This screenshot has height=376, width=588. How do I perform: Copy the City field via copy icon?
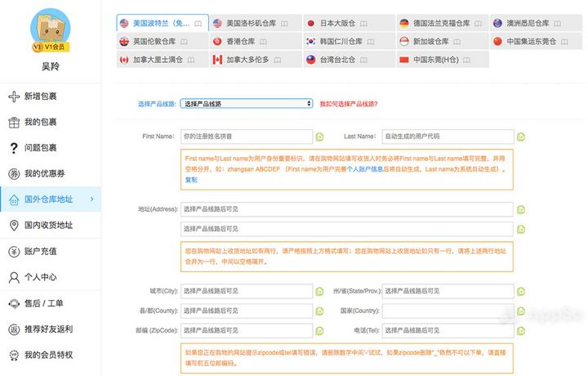(x=319, y=291)
